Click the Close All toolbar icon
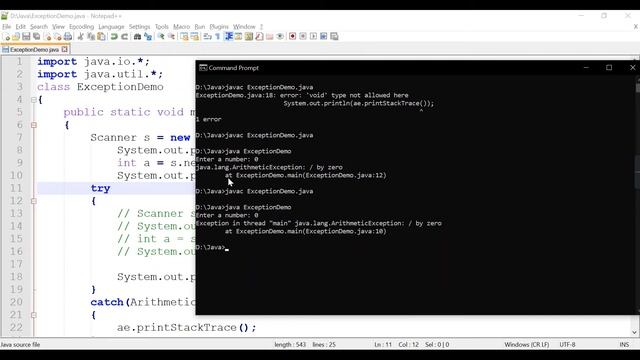The width and height of the screenshot is (640, 360). coord(58,36)
